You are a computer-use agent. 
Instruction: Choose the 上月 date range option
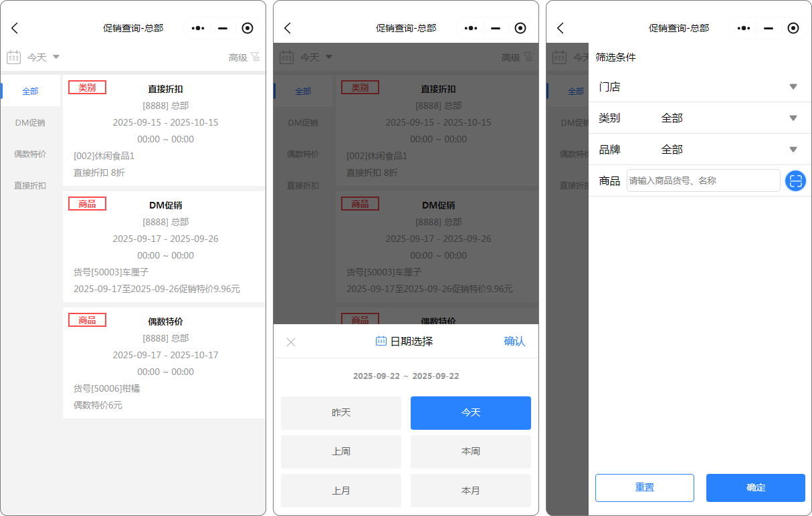pyautogui.click(x=341, y=491)
